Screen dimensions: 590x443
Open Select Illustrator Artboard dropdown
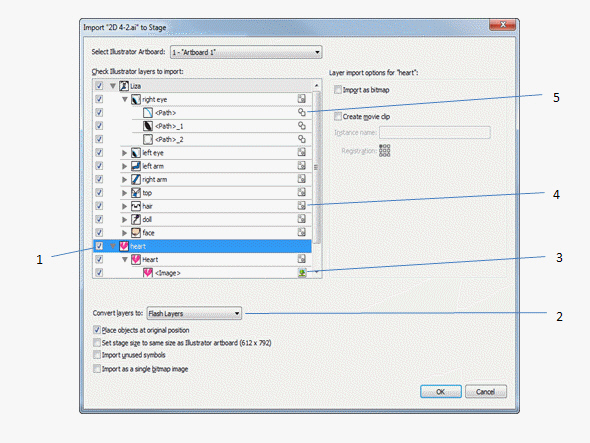(246, 52)
